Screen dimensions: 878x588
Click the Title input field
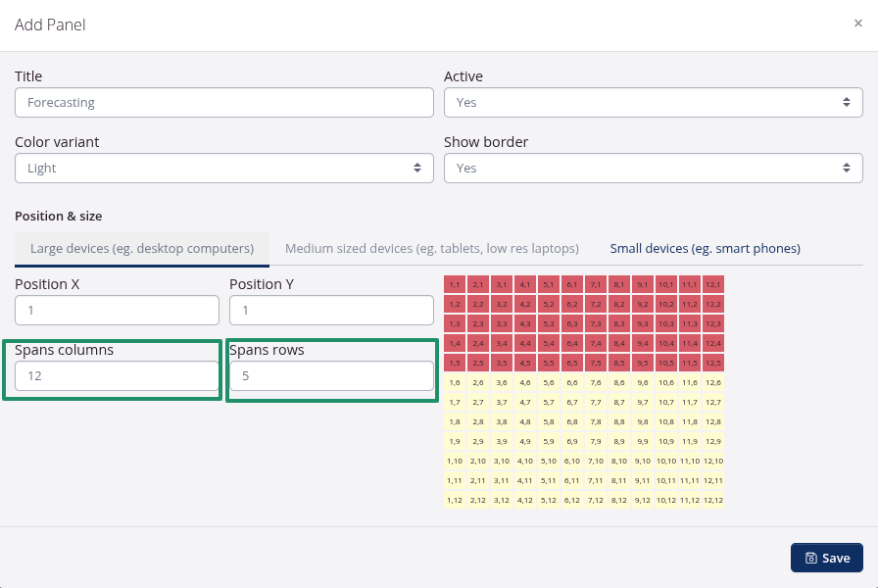223,102
